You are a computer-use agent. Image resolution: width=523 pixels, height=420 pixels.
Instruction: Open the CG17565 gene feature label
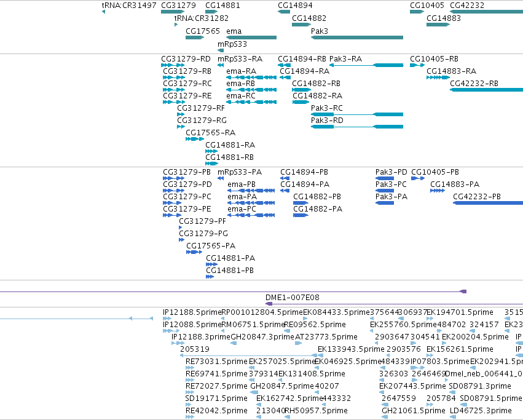click(x=203, y=31)
